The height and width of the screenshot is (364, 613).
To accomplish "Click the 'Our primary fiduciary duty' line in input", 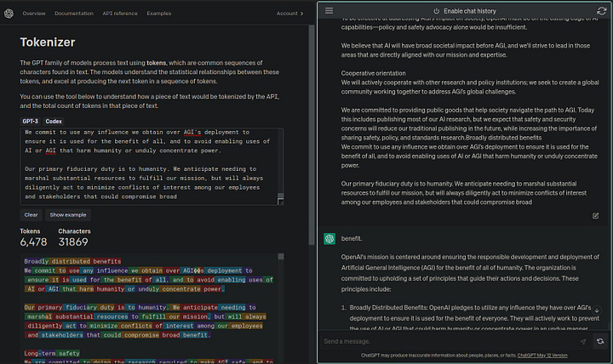I will (140, 169).
